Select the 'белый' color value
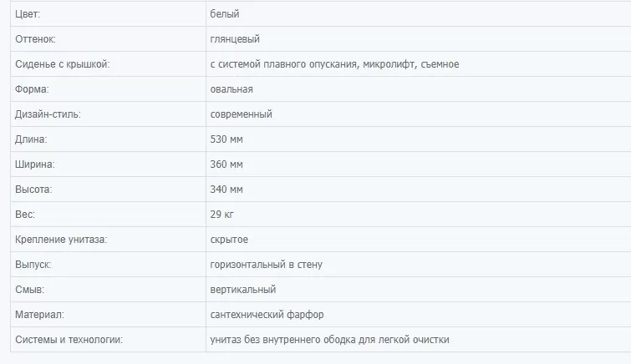This screenshot has height=364, width=631. click(225, 14)
